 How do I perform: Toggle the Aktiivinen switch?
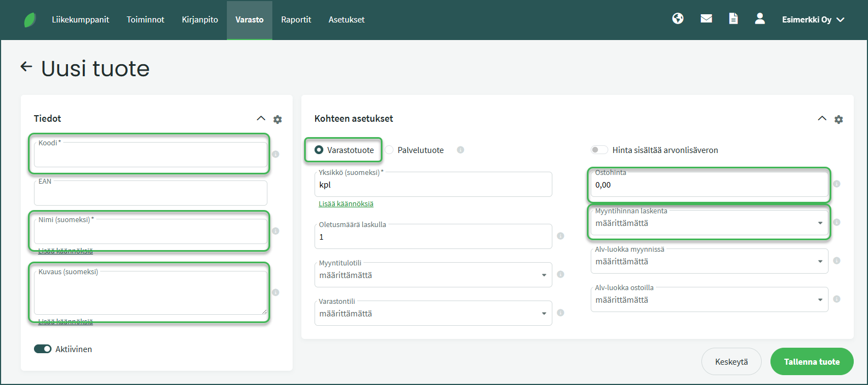click(x=43, y=349)
